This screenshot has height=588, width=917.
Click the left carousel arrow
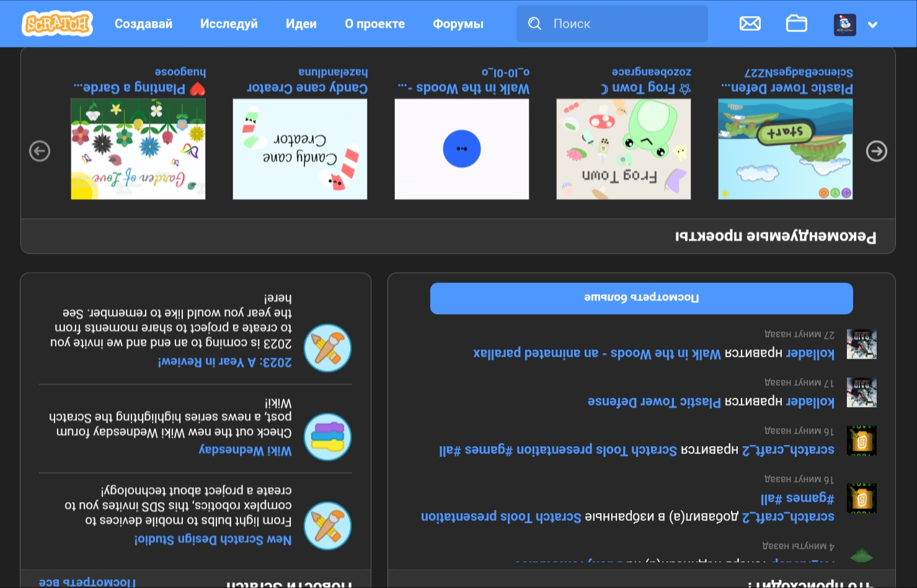pos(39,151)
